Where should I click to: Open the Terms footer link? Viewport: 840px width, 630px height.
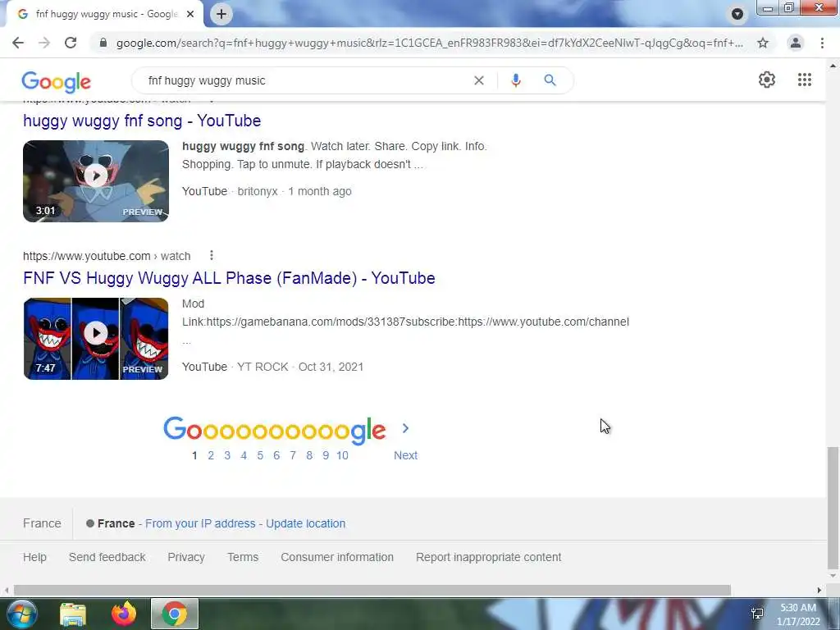243,557
